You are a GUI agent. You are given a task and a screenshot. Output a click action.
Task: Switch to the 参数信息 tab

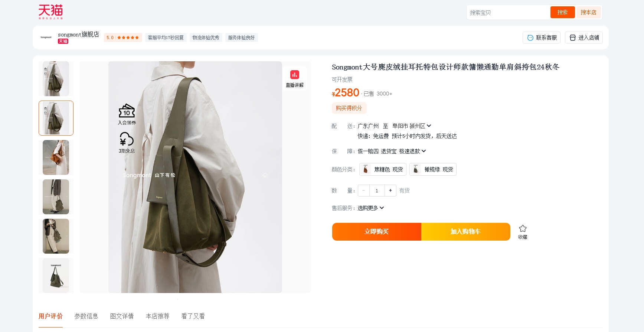tap(86, 316)
